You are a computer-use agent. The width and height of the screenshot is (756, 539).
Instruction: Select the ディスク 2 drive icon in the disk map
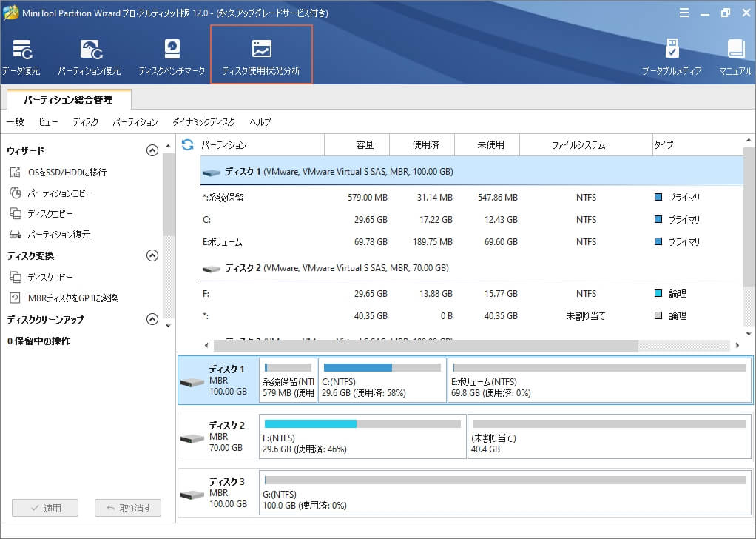click(x=192, y=438)
